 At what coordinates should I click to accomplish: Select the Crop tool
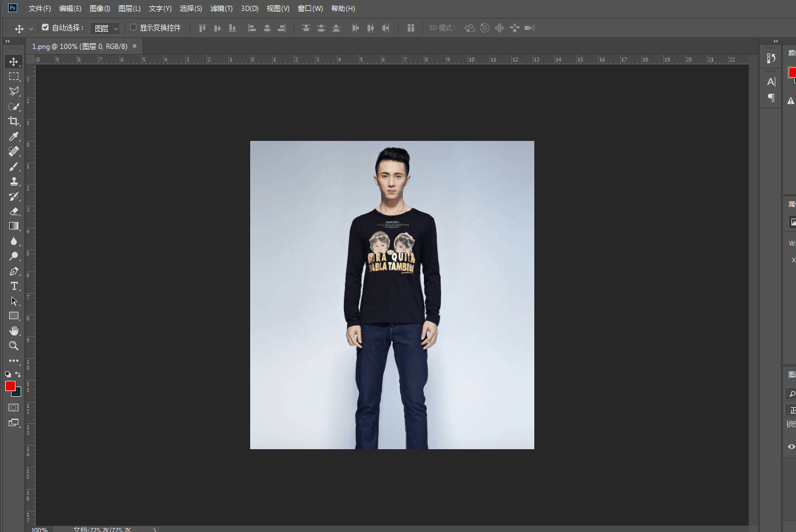pyautogui.click(x=14, y=121)
